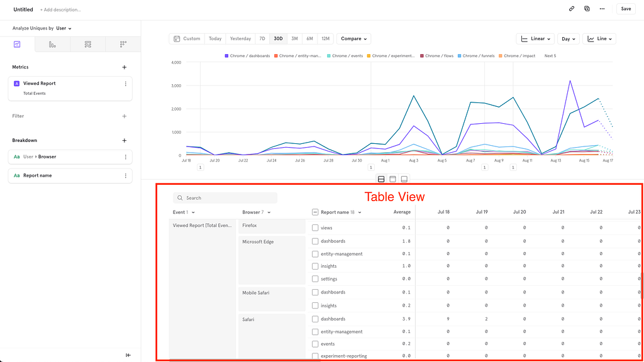Expand the Line chart type dropdown
The image size is (644, 362).
(599, 38)
